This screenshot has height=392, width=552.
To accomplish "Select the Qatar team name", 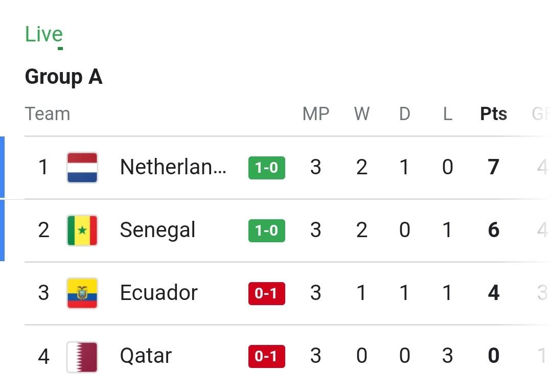I will (146, 356).
